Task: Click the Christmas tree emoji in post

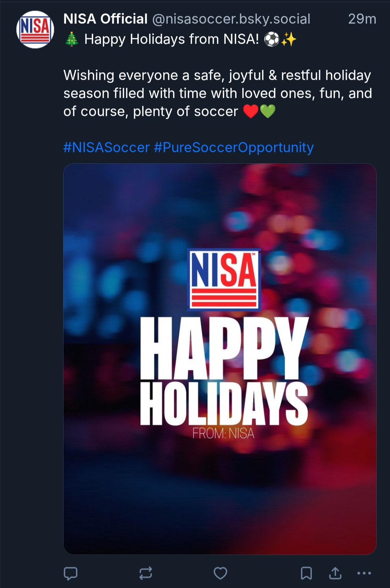Action: point(72,39)
